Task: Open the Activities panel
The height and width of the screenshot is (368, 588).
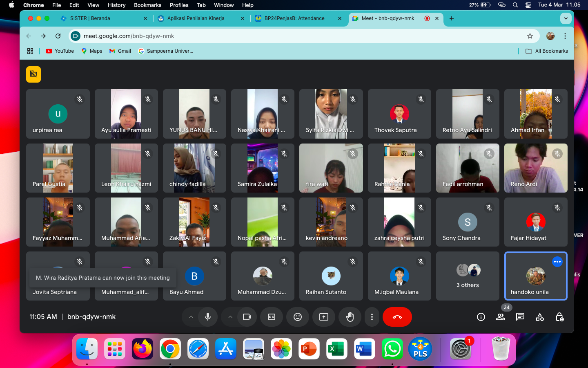Action: pyautogui.click(x=540, y=317)
